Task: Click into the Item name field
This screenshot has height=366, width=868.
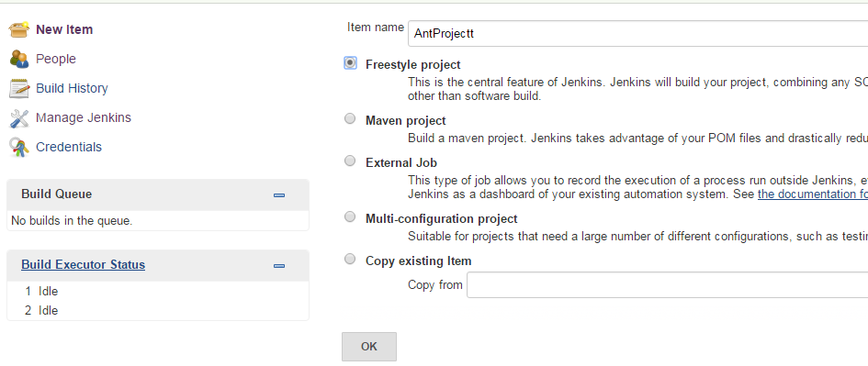Action: [637, 34]
